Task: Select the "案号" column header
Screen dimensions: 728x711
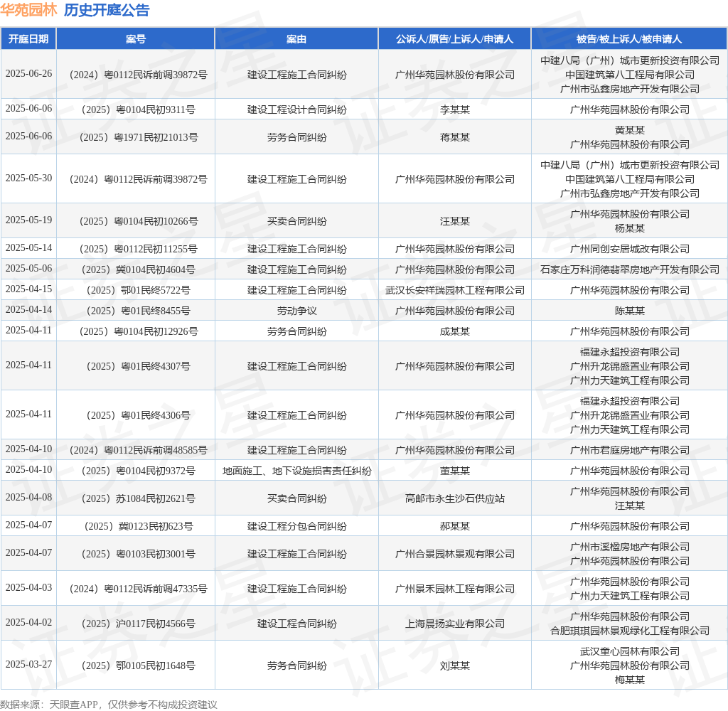Action: coord(136,39)
